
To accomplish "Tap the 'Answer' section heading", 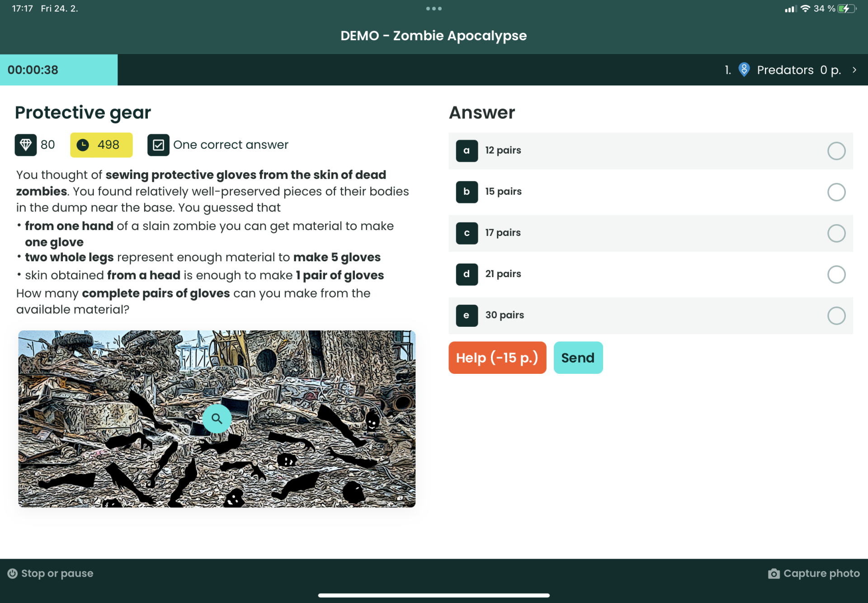I will pyautogui.click(x=482, y=113).
